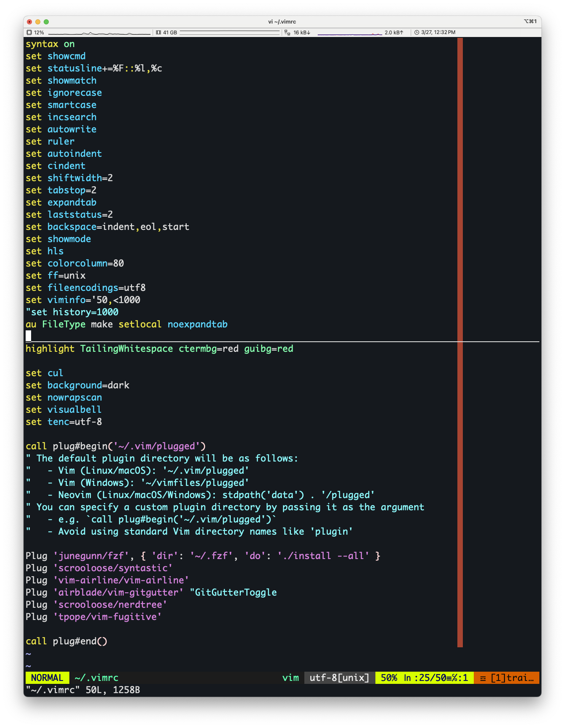Click the 'set showmatch' line
The height and width of the screenshot is (728, 565).
(61, 81)
